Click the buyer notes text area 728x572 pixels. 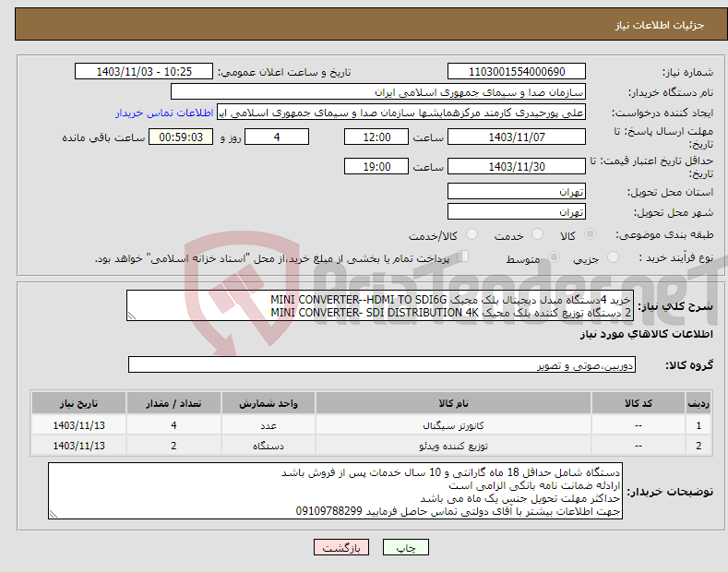tap(335, 491)
